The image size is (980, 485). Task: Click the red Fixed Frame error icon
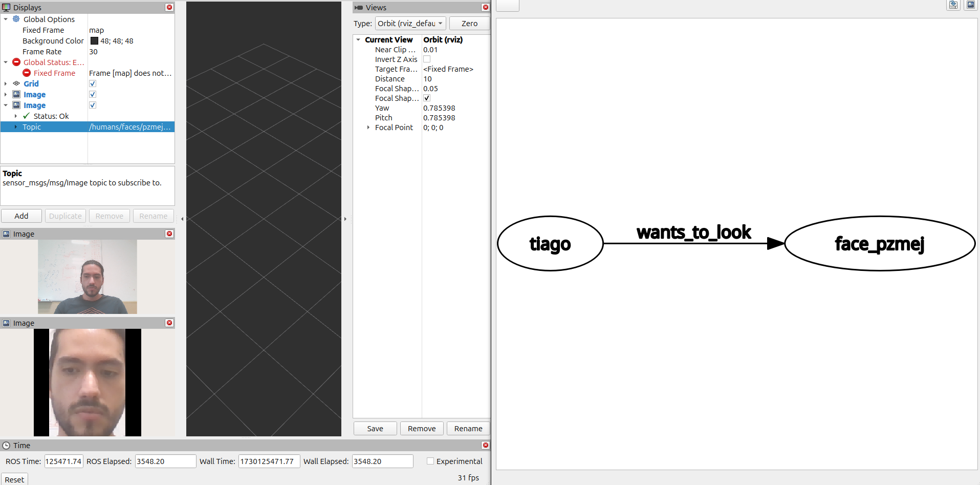coord(27,73)
